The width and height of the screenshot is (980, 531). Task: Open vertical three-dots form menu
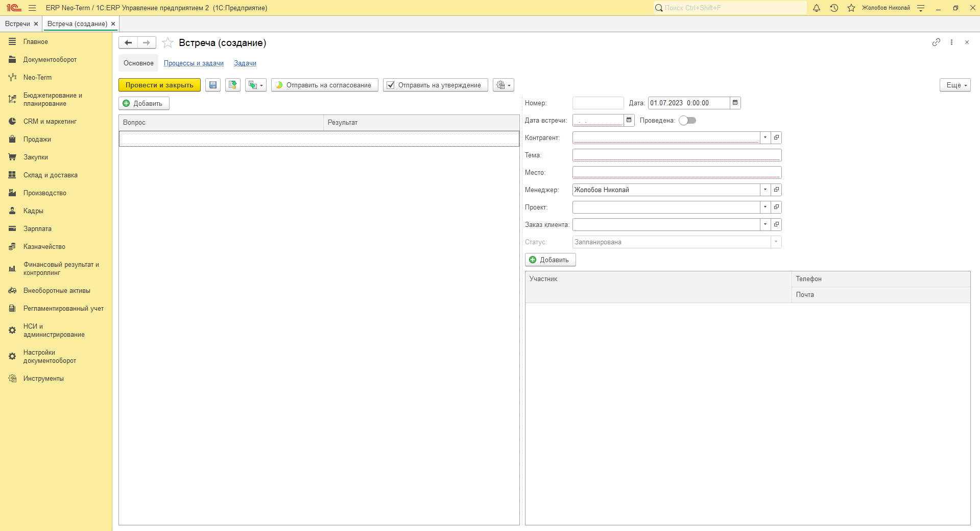click(x=951, y=42)
